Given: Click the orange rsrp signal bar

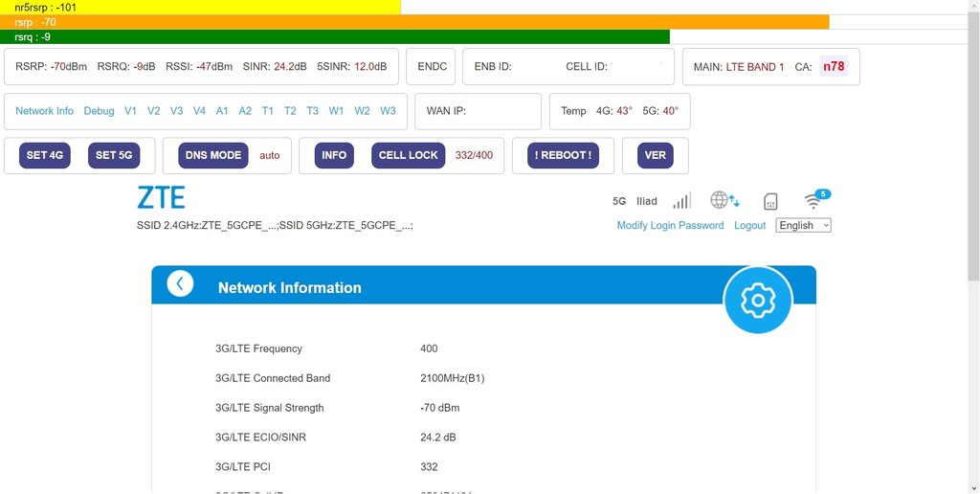Looking at the screenshot, I should point(414,22).
